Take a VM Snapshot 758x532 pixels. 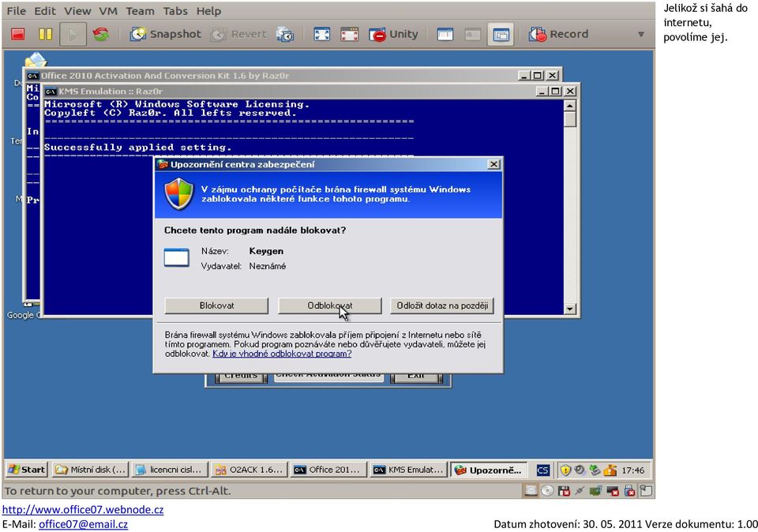tap(165, 34)
